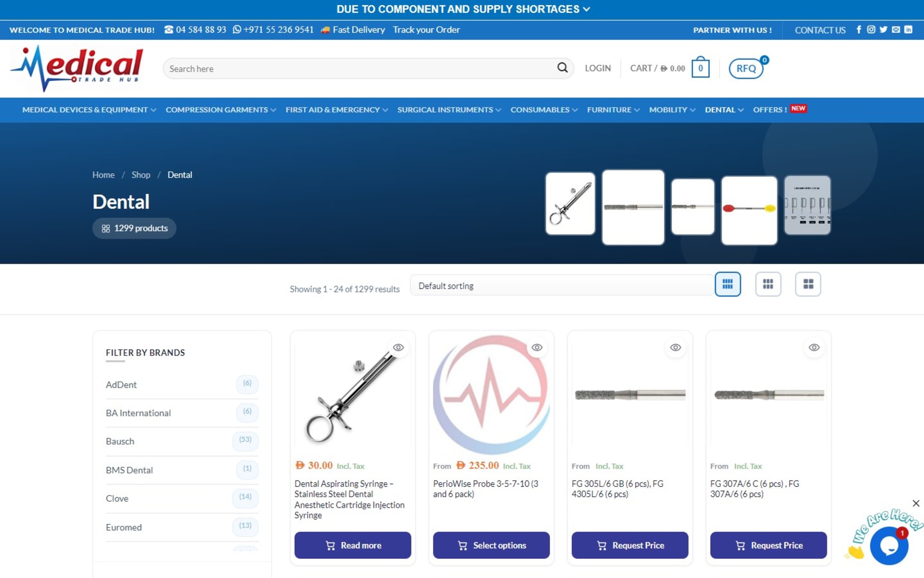Switch to two-column grid view
Screen dimensions: 924x578
808,284
